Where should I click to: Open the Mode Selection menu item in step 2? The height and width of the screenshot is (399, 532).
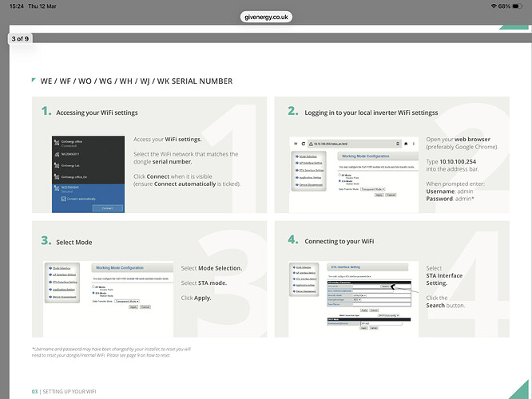308,156
